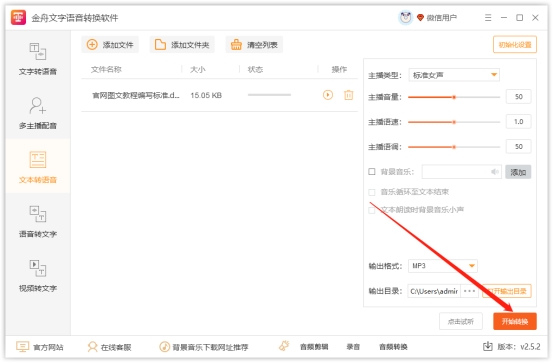Click the 添加文件 button
The image size is (553, 364).
coord(110,45)
